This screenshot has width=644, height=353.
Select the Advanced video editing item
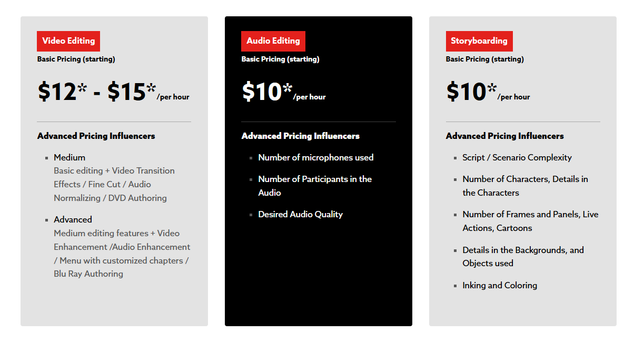click(x=73, y=219)
